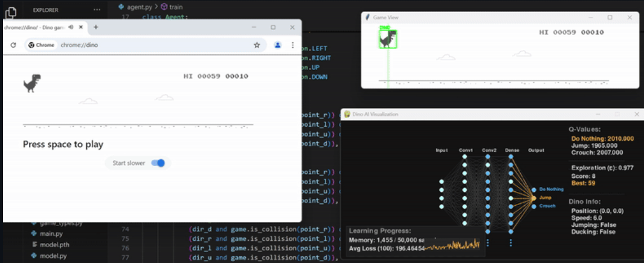The height and width of the screenshot is (263, 644).
Task: Minimize the Chrome window
Action: (x=254, y=28)
